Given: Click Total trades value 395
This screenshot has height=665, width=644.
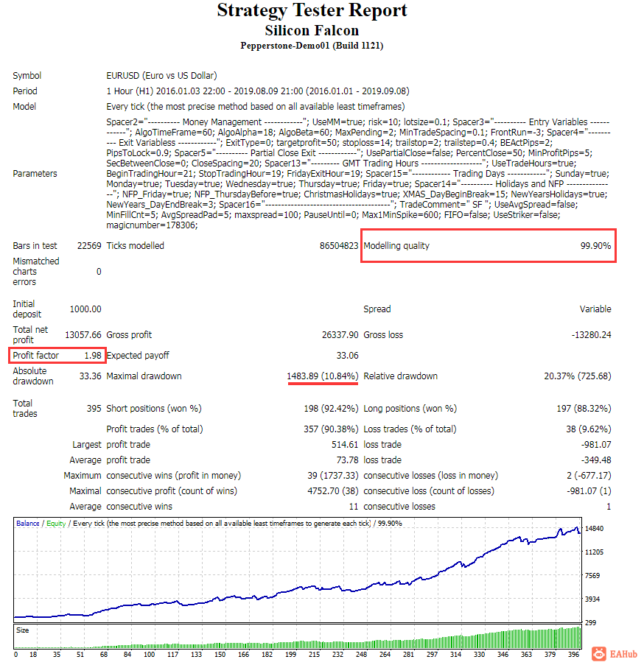Looking at the screenshot, I should click(x=94, y=409).
